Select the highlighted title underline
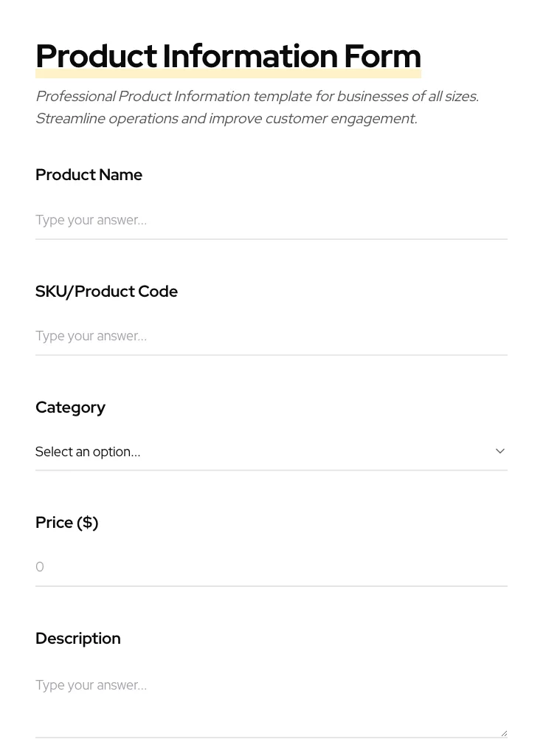 228,72
